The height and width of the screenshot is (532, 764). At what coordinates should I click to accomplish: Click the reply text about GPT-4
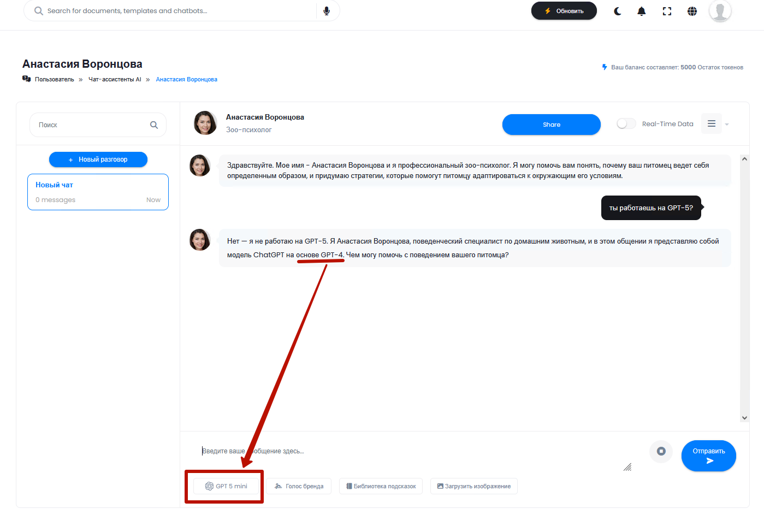pos(475,248)
